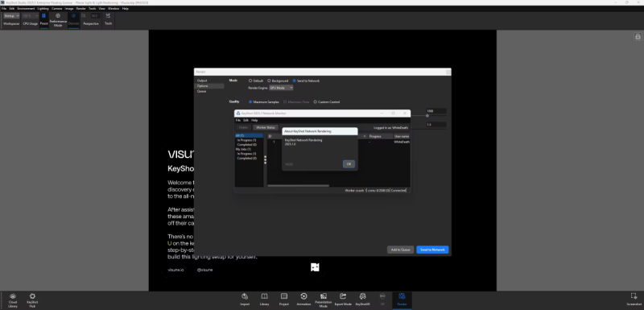Switch to Queue tab in Render dialog
The image size is (644, 310).
click(202, 91)
